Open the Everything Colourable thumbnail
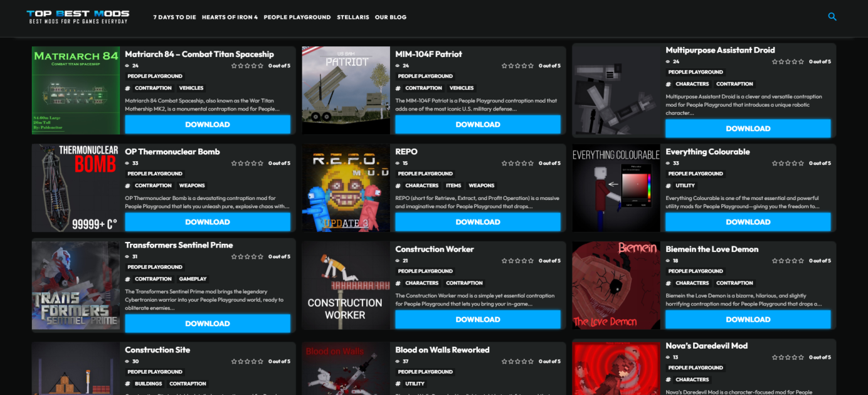Image resolution: width=868 pixels, height=395 pixels. [617, 188]
